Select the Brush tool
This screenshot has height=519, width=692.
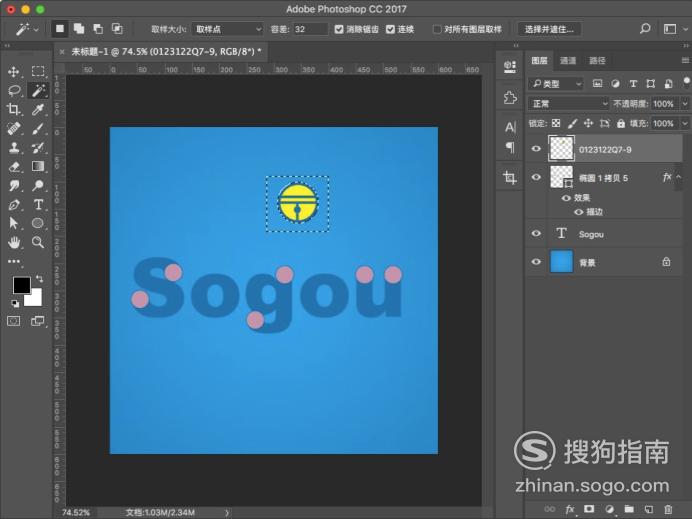pyautogui.click(x=38, y=128)
